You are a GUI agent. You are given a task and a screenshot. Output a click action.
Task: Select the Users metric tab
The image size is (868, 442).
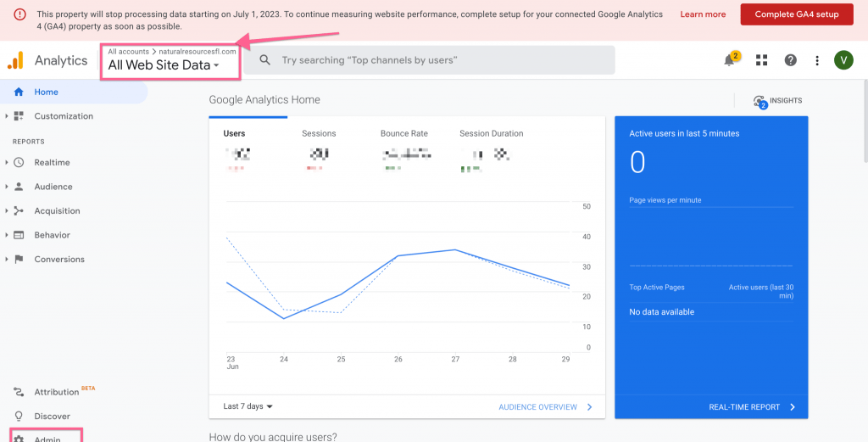click(x=234, y=133)
